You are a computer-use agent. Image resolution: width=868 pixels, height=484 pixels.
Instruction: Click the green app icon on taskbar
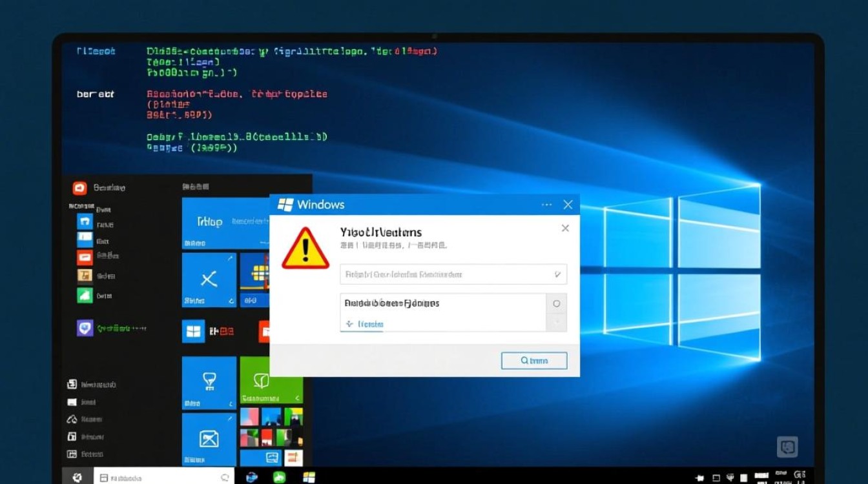point(280,477)
